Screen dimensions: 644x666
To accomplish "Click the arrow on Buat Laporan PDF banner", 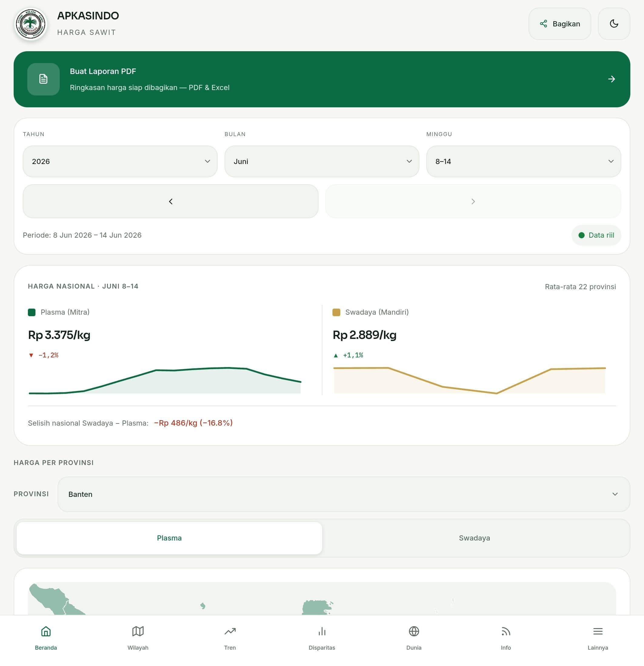I will coord(611,79).
